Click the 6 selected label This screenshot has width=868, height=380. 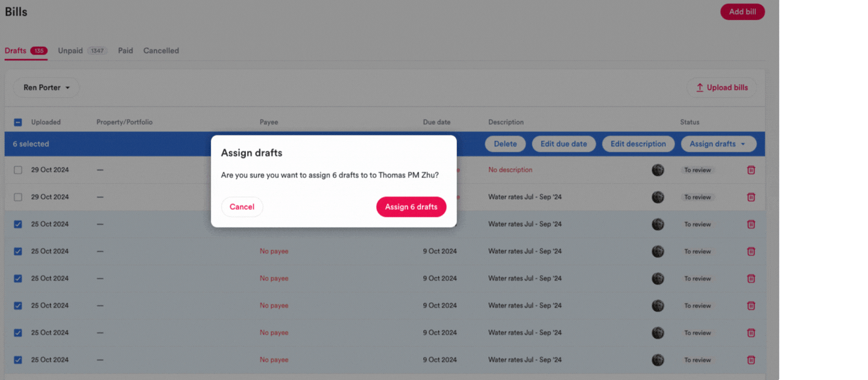pyautogui.click(x=31, y=144)
